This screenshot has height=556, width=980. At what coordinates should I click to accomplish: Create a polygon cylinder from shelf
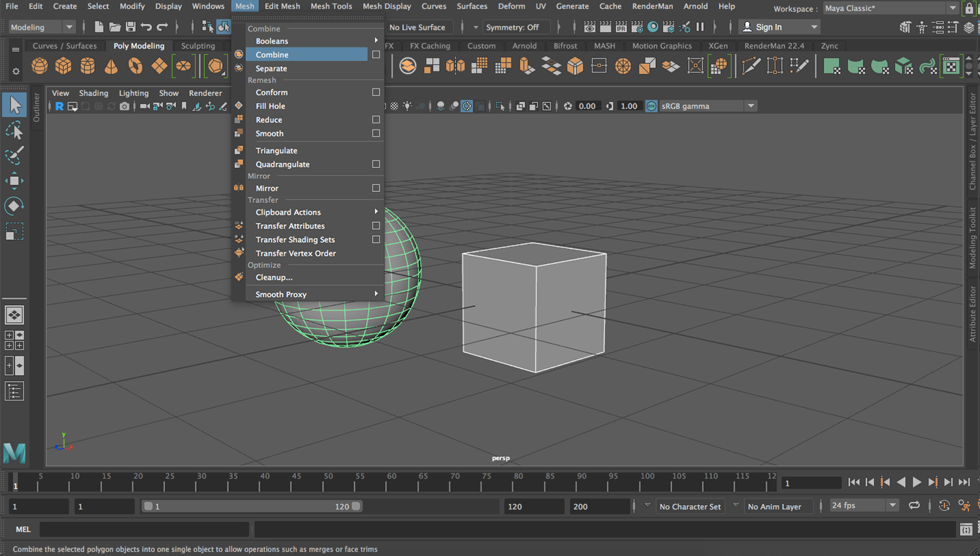(88, 66)
